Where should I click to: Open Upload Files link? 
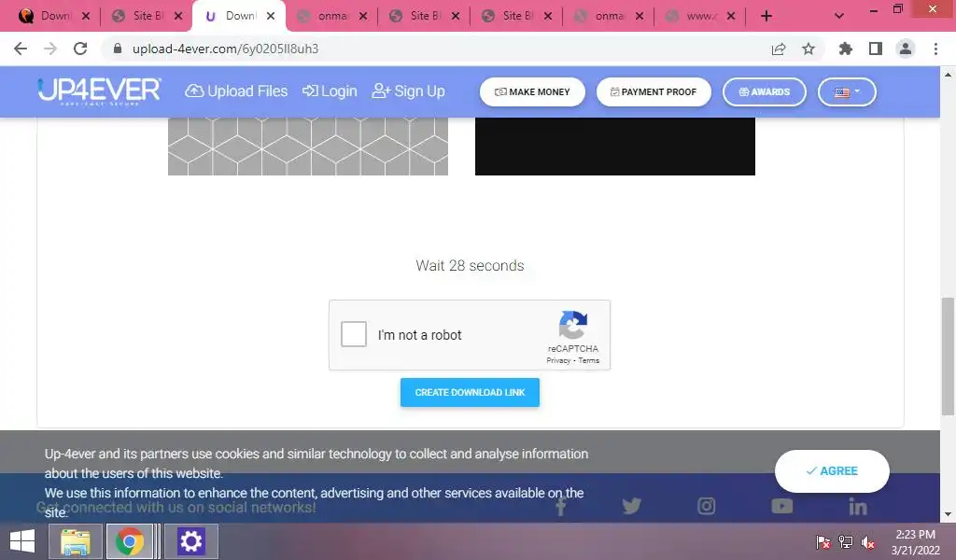236,91
